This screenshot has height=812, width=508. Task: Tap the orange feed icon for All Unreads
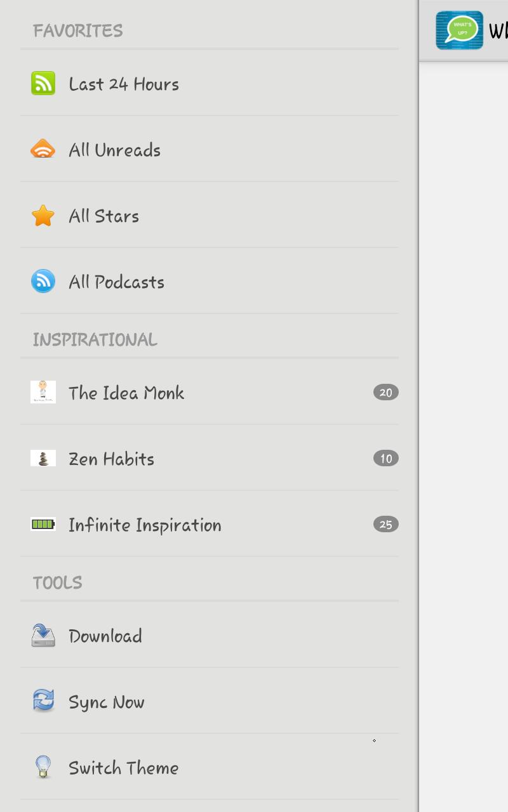coord(43,149)
